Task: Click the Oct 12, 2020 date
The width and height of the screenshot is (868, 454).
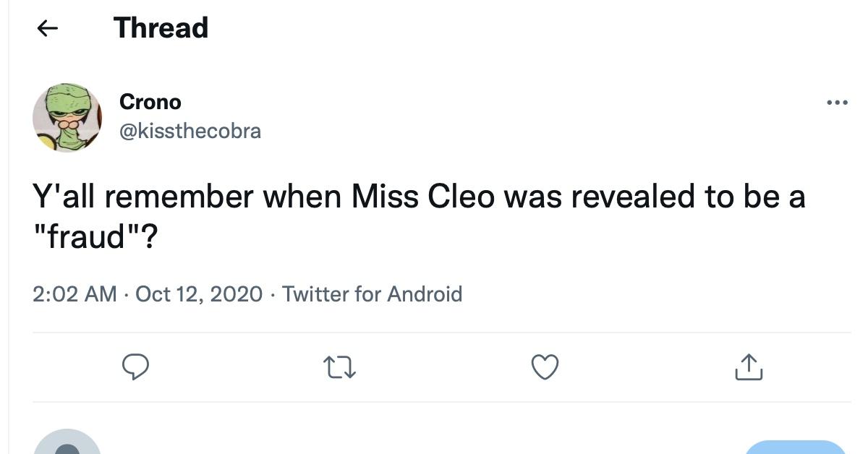Action: tap(199, 294)
